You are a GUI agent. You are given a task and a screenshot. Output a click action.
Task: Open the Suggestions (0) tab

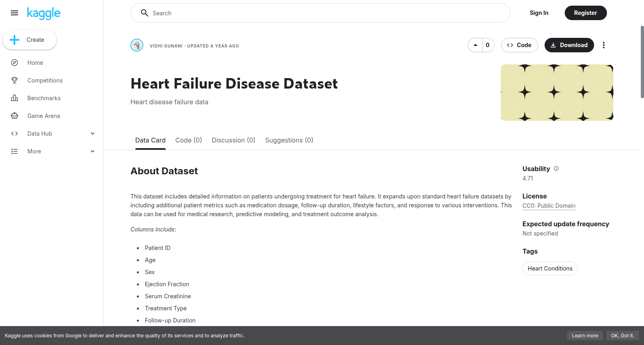point(289,140)
